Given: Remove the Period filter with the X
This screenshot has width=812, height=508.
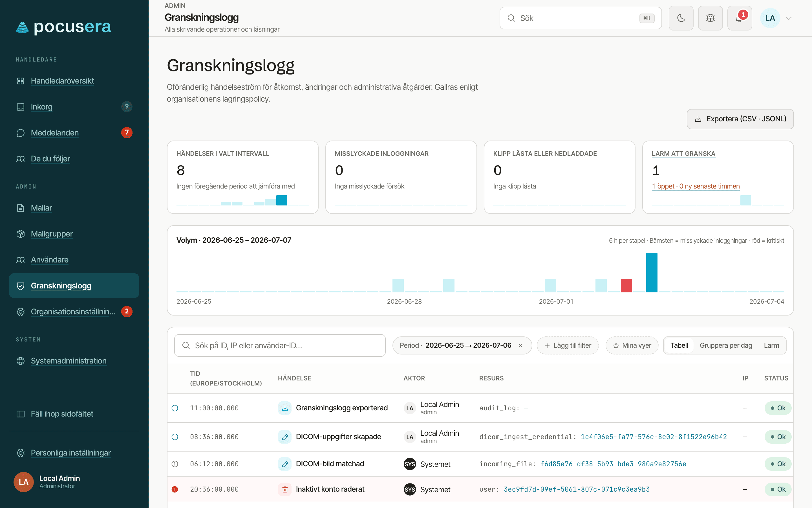Looking at the screenshot, I should (x=520, y=345).
